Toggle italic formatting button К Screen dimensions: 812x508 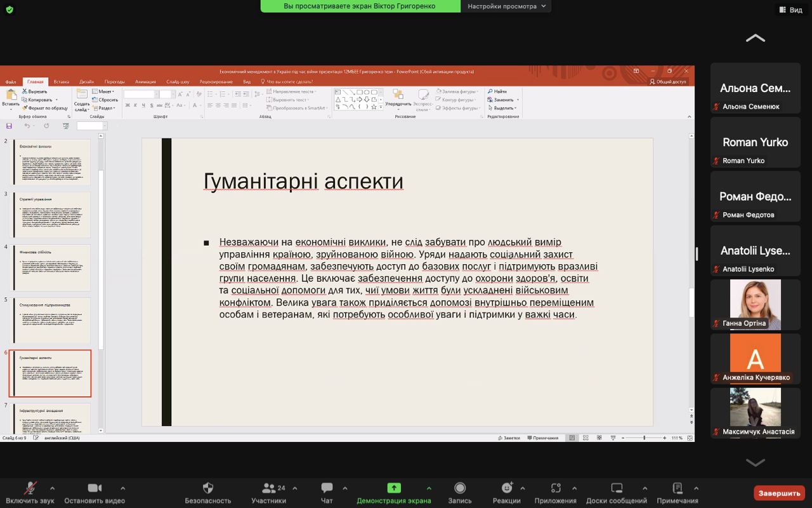coord(136,105)
